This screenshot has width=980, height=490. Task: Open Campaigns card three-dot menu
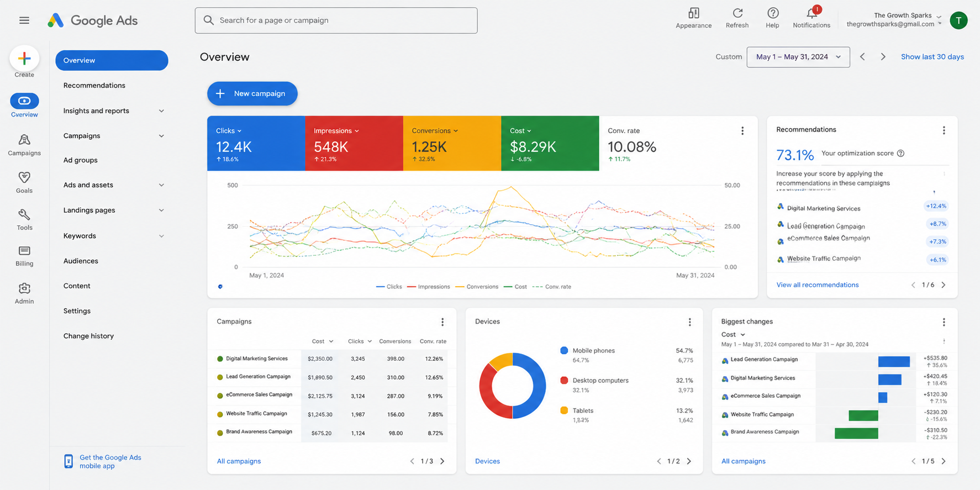click(x=442, y=322)
